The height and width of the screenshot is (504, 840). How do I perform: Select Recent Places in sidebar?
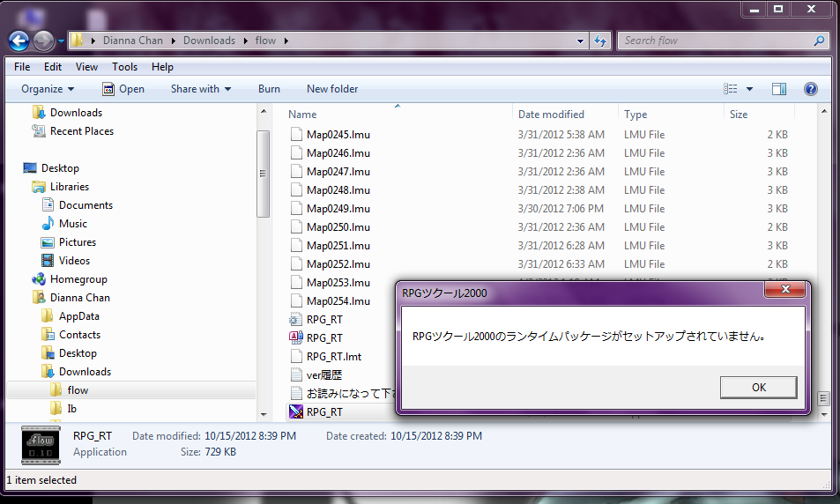click(x=81, y=131)
